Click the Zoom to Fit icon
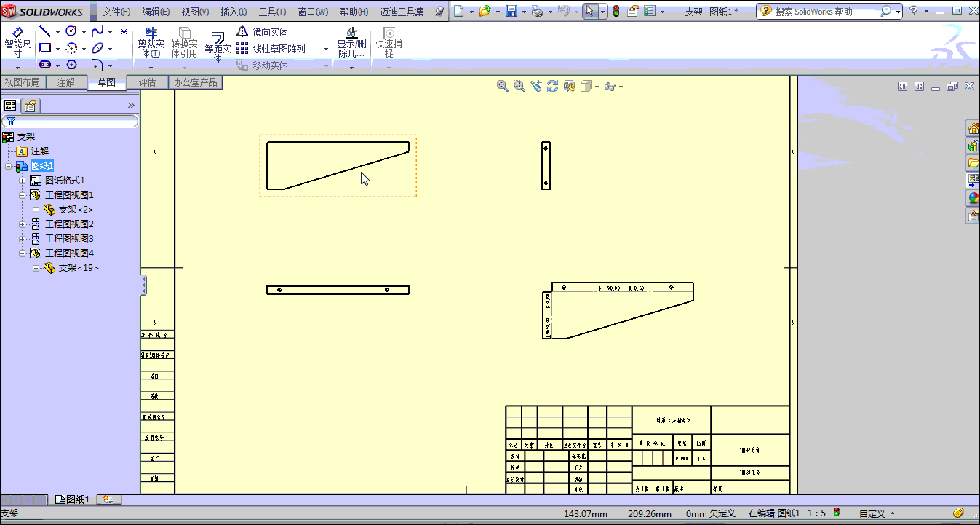This screenshot has height=525, width=980. pos(502,86)
